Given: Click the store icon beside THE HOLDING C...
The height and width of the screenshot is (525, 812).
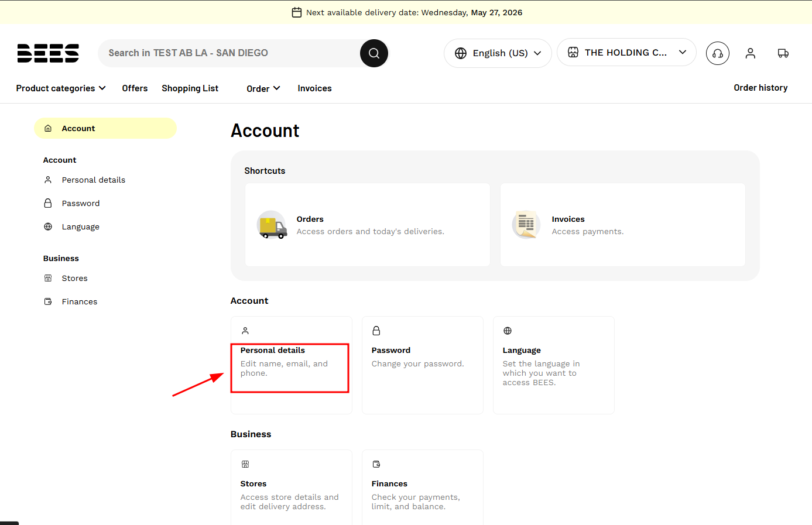Looking at the screenshot, I should tap(573, 52).
